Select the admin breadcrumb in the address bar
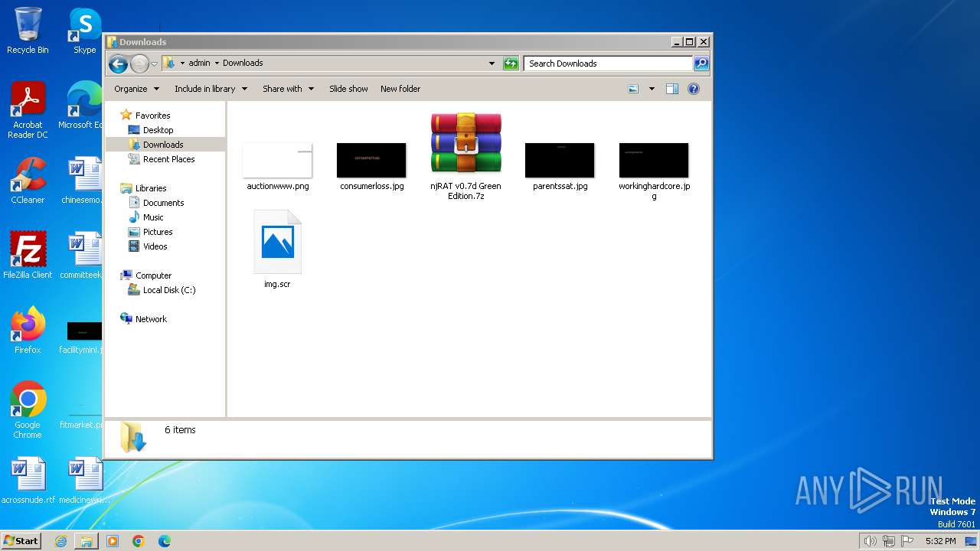 pyautogui.click(x=199, y=63)
